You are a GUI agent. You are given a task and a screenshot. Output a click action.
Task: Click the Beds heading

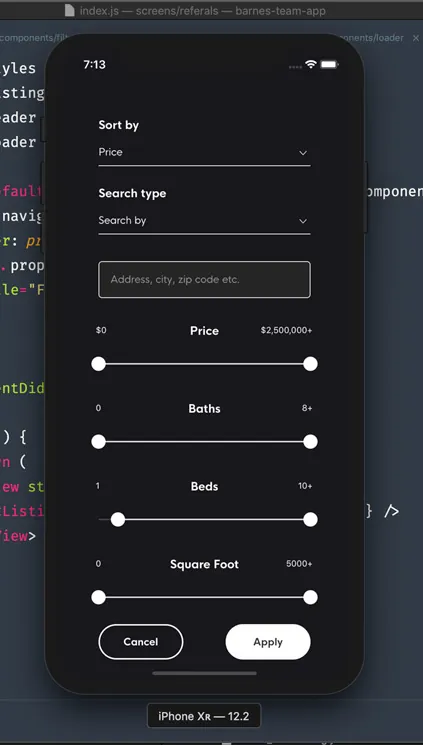204,487
